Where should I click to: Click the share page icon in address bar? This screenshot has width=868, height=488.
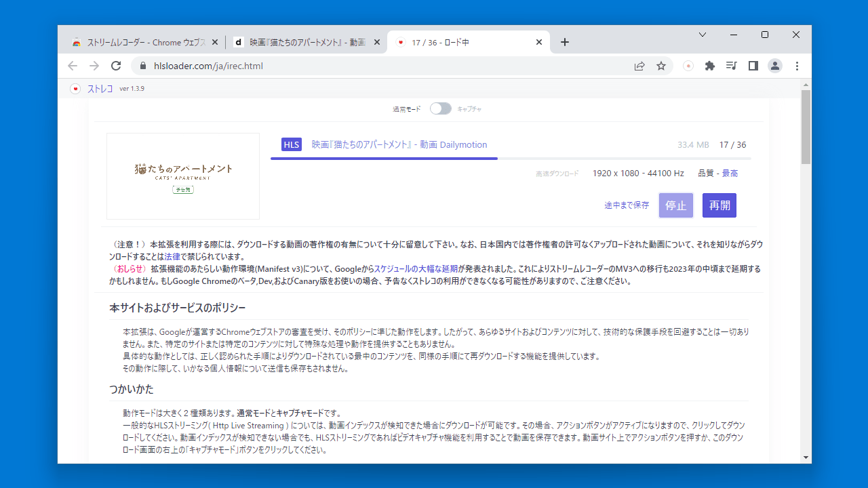point(639,66)
